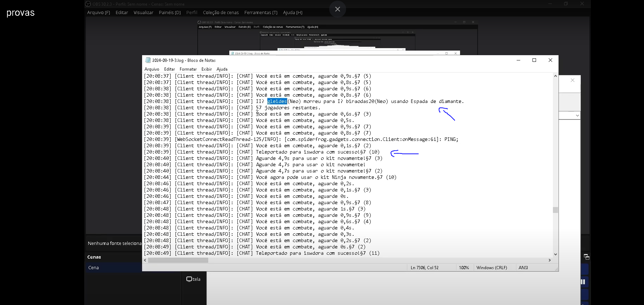Open Notepad Exibir menu

[206, 69]
